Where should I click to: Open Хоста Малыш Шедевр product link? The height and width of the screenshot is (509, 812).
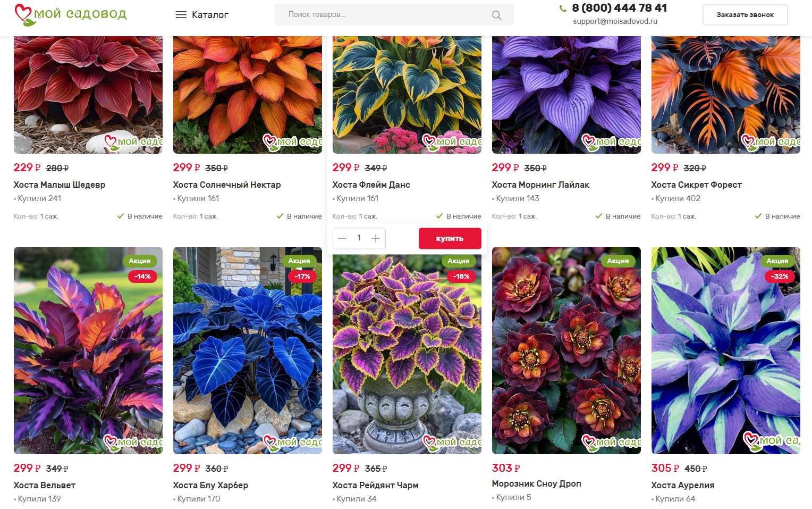point(60,185)
